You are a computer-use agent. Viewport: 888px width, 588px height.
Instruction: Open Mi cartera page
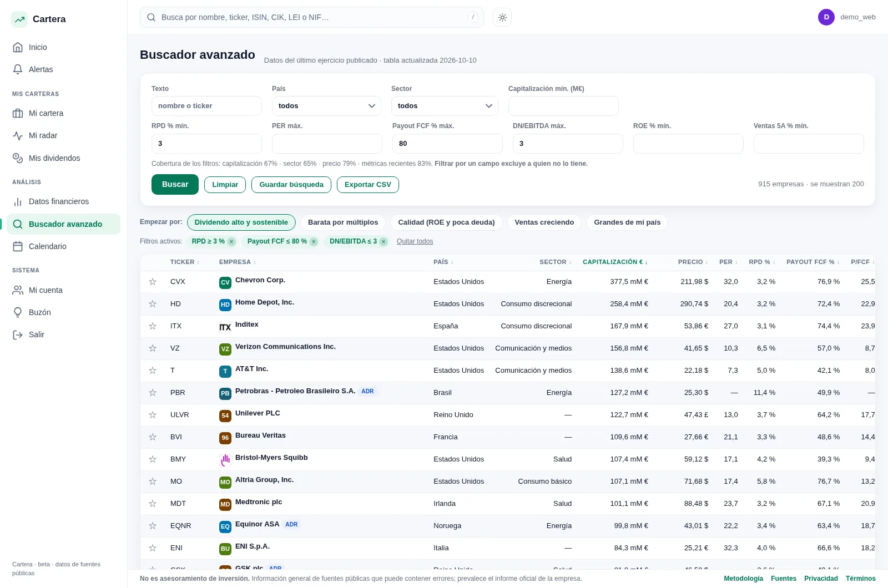tap(63, 113)
